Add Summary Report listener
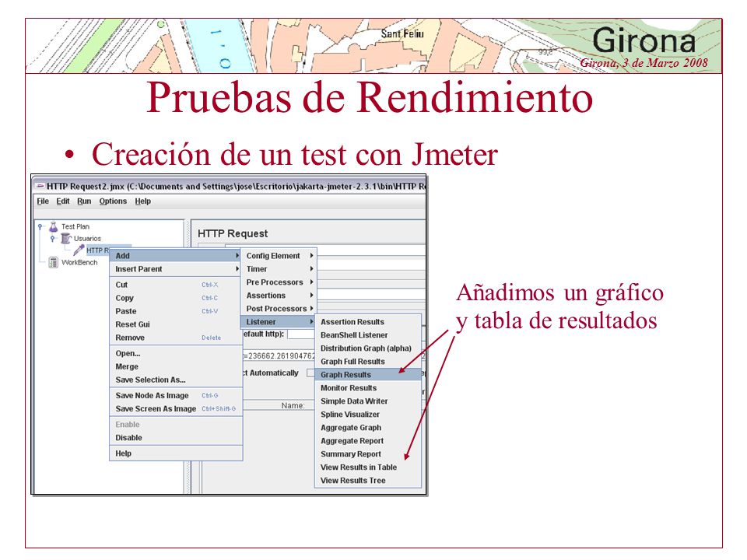 click(x=368, y=454)
